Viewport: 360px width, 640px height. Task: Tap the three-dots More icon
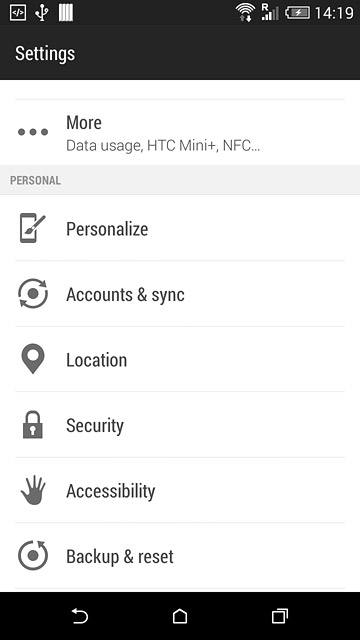coord(33,132)
